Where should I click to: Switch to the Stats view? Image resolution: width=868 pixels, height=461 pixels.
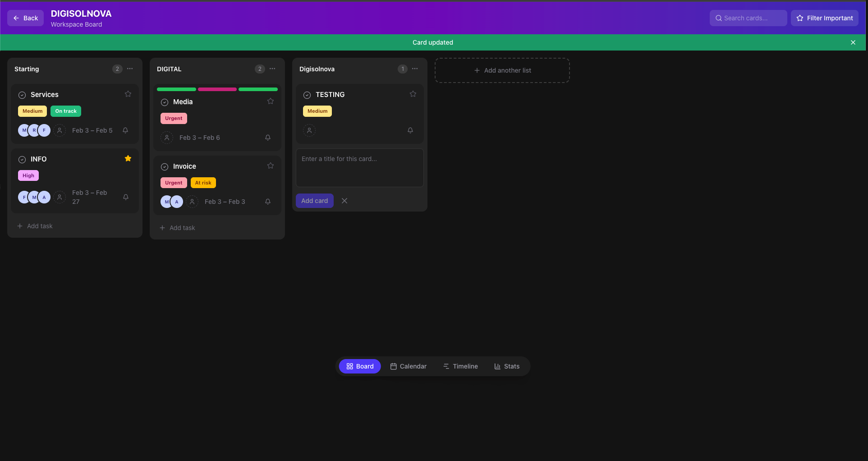tap(507, 366)
